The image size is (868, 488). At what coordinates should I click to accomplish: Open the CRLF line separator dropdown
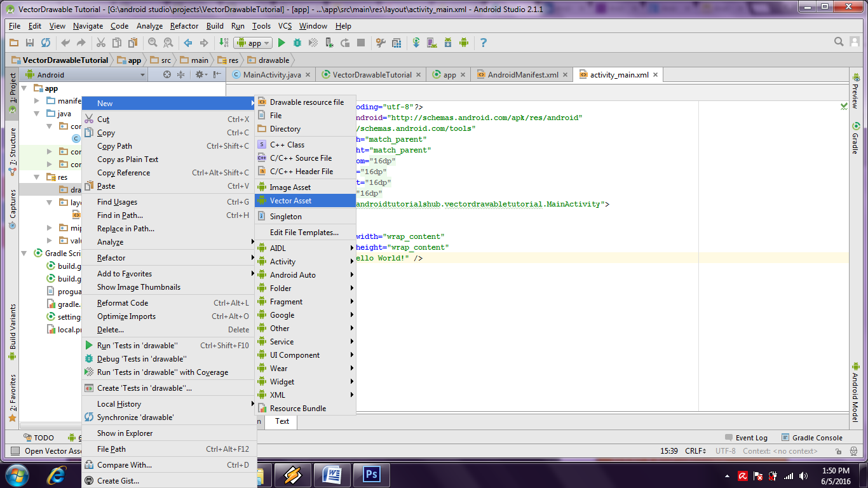pyautogui.click(x=695, y=451)
